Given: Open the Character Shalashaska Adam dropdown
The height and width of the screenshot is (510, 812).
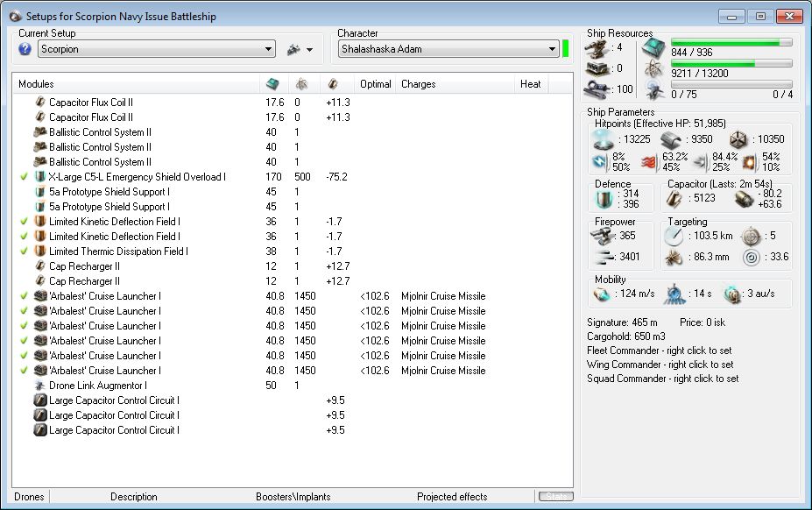Looking at the screenshot, I should 448,49.
